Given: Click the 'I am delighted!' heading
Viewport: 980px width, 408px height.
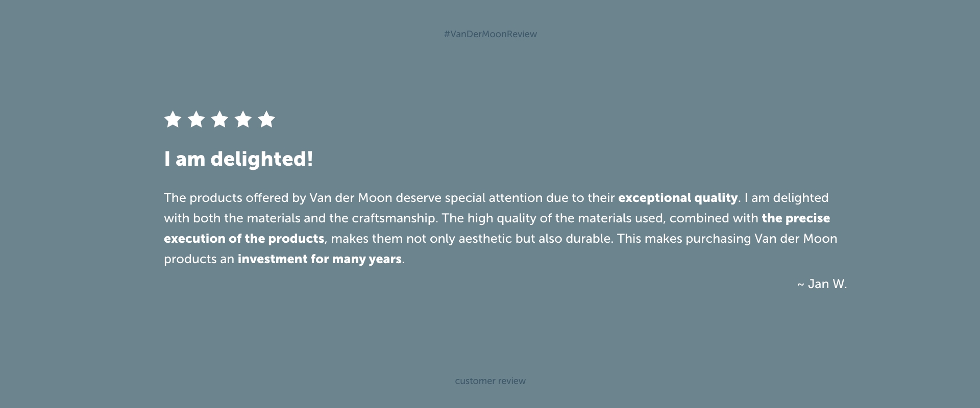Looking at the screenshot, I should click(238, 159).
